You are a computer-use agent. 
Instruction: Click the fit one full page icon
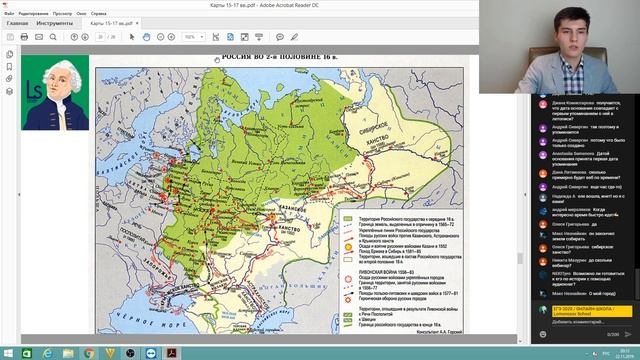pyautogui.click(x=230, y=37)
